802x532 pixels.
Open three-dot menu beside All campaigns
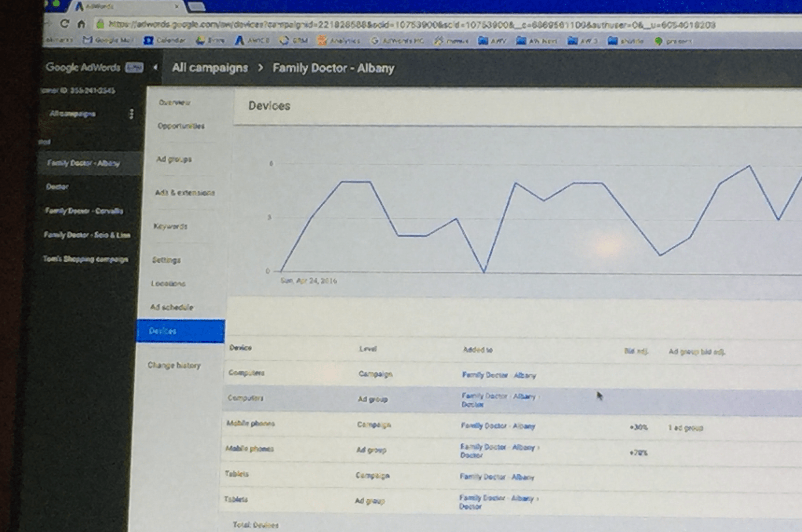click(x=131, y=114)
